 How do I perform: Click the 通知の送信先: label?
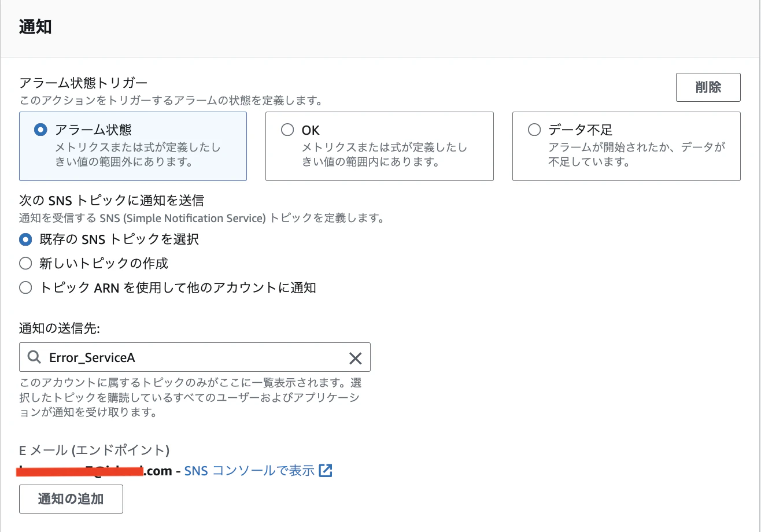click(x=60, y=329)
